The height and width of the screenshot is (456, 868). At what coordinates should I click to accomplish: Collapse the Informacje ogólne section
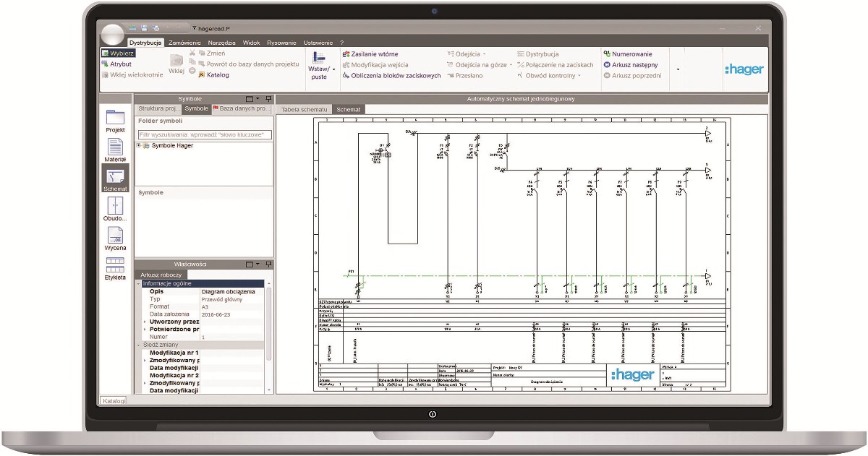139,283
